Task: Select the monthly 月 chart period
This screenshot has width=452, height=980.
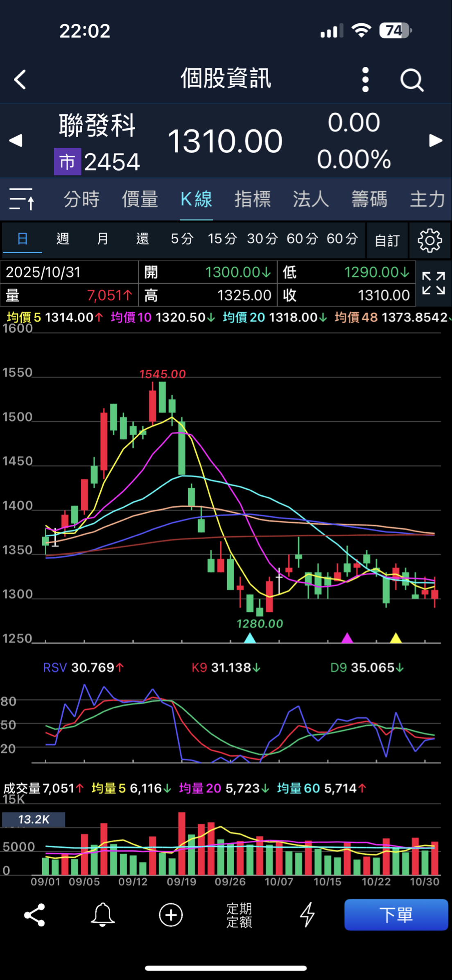Action: pos(102,238)
